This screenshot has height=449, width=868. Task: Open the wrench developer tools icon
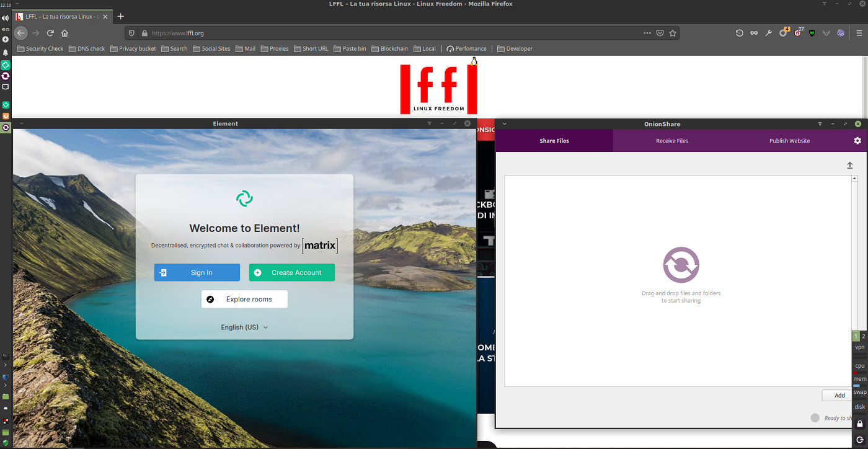pos(768,33)
